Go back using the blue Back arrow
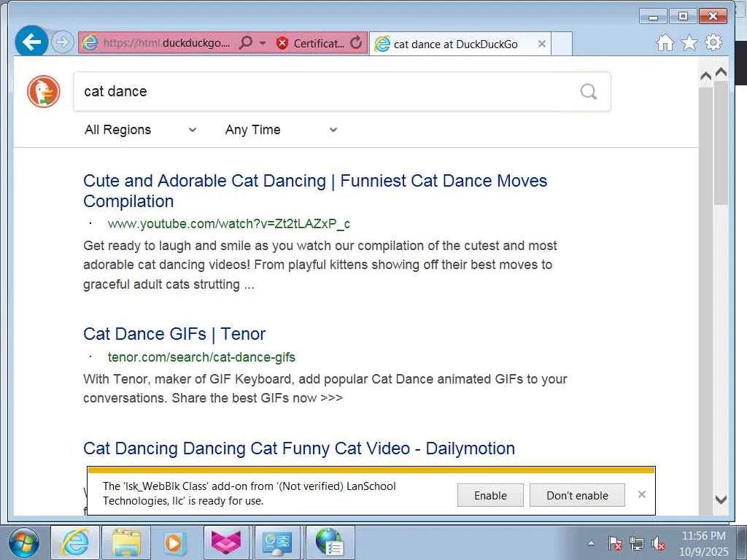 pos(31,42)
